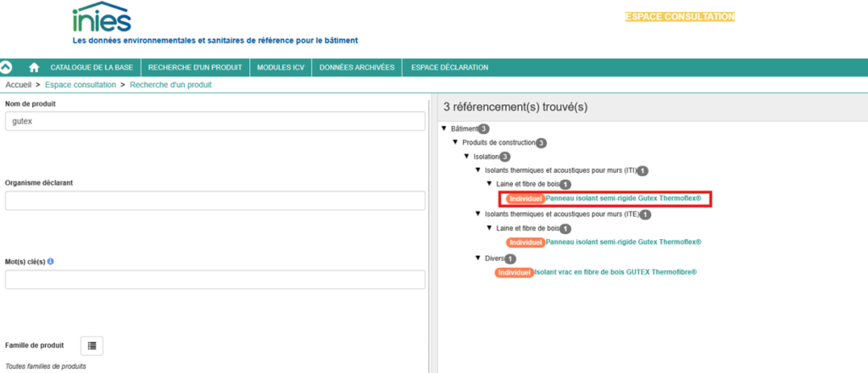Click the Espace consultation breadcrumb link
The width and height of the screenshot is (868, 373).
coord(81,85)
